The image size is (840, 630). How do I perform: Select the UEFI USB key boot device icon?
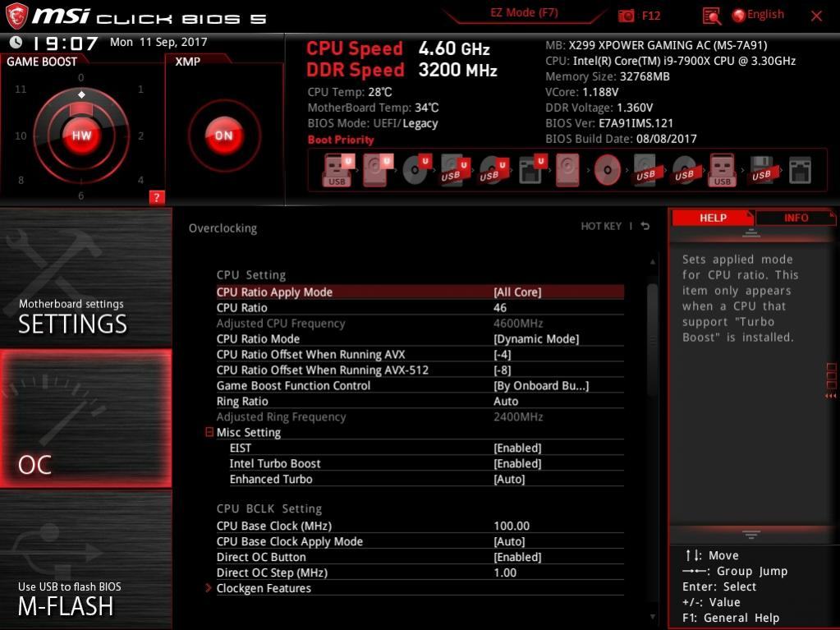[x=337, y=170]
